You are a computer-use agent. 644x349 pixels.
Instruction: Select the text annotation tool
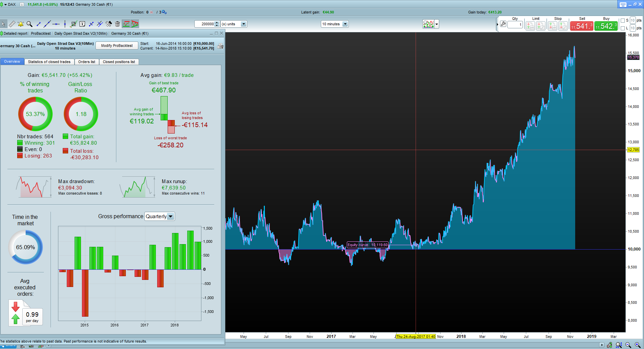[82, 24]
